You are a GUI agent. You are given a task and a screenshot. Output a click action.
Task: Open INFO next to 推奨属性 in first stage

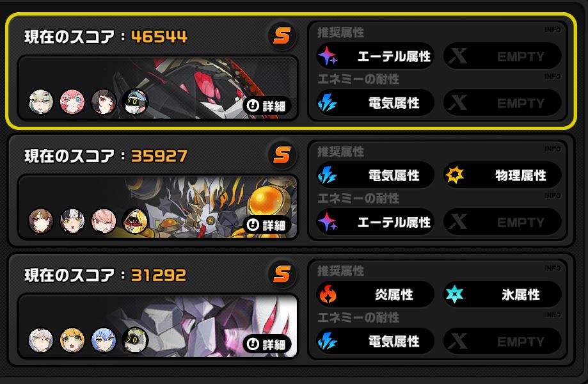click(553, 30)
